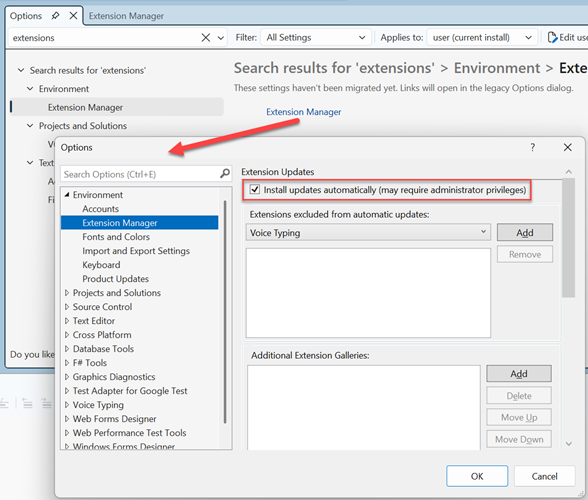The image size is (588, 500).
Task: Open the search history dropdown arrow
Action: [221, 38]
